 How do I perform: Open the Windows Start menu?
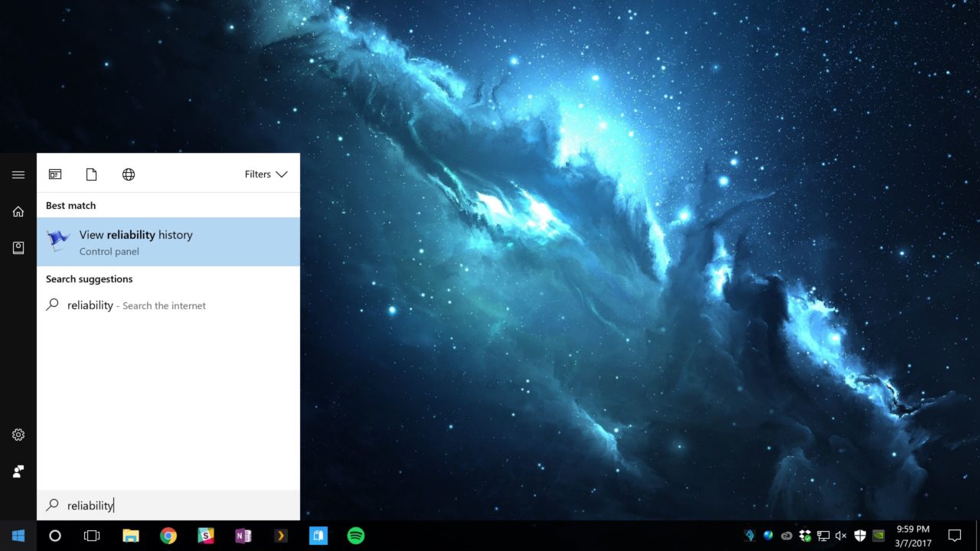coord(18,536)
